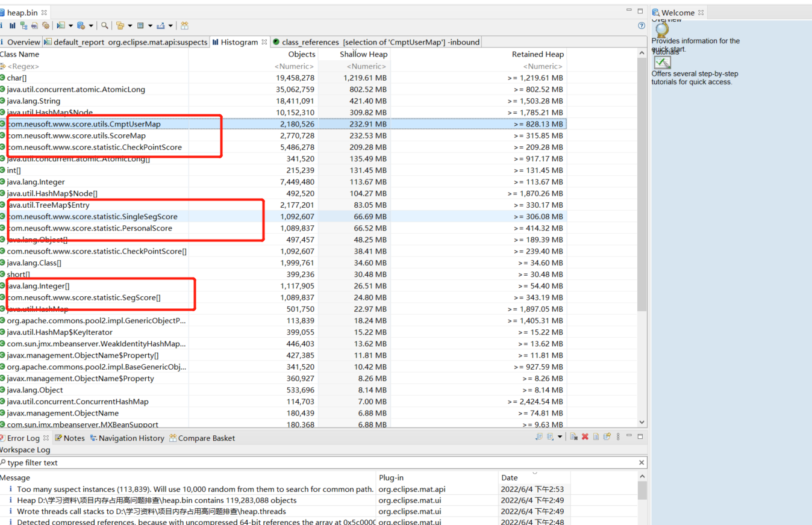Switch to the Notes tab
Image resolution: width=812 pixels, height=525 pixels.
click(x=70, y=438)
